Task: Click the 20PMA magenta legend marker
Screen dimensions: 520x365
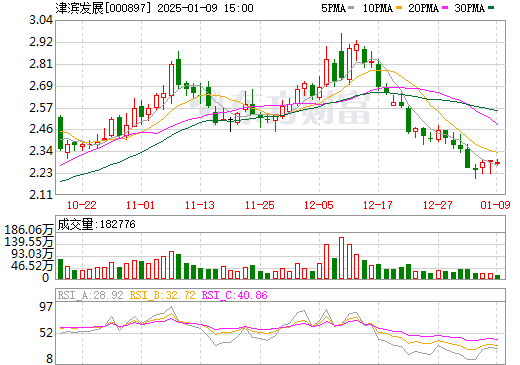Action: tap(445, 8)
